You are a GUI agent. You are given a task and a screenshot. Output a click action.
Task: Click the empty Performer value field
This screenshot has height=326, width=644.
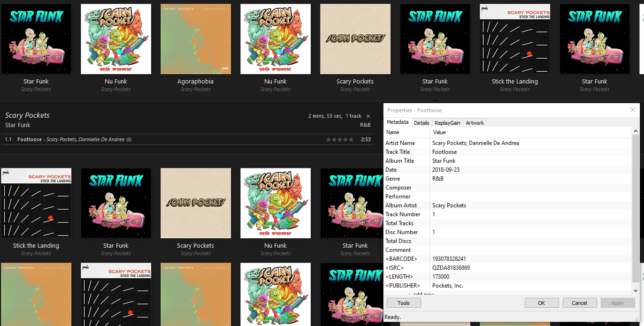click(531, 197)
